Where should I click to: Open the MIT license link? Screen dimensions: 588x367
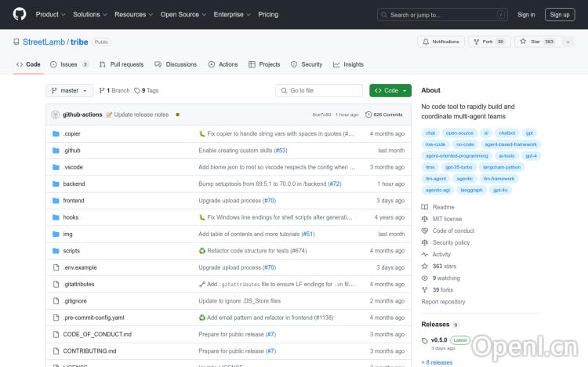click(447, 219)
